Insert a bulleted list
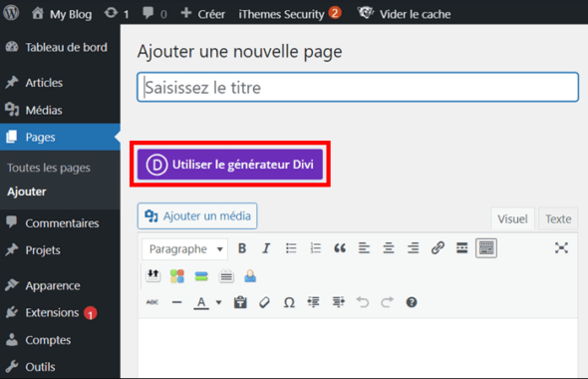Viewport: 588px width, 379px height. click(291, 248)
